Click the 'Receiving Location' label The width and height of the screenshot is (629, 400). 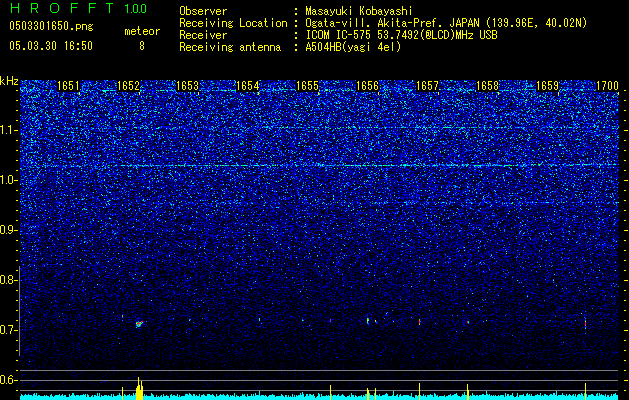click(233, 23)
